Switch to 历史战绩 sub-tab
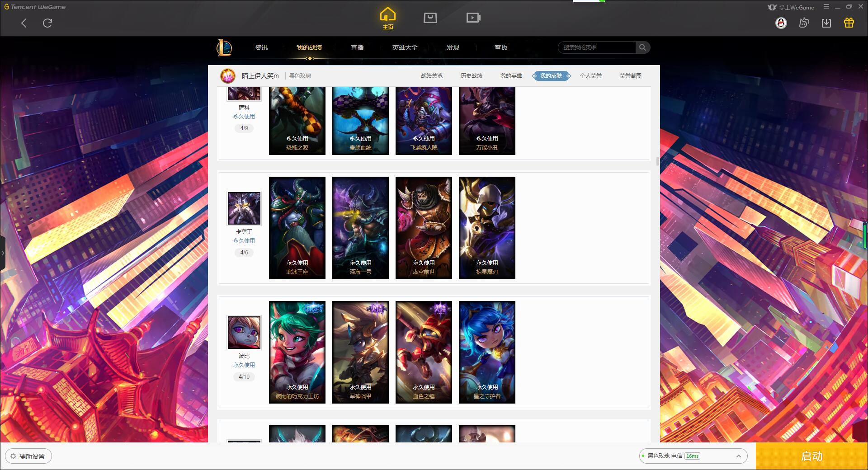The width and height of the screenshot is (868, 470). tap(472, 76)
